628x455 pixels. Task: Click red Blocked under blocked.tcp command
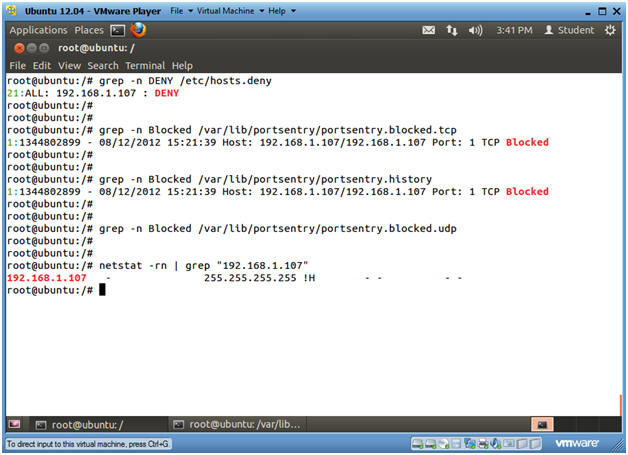527,143
